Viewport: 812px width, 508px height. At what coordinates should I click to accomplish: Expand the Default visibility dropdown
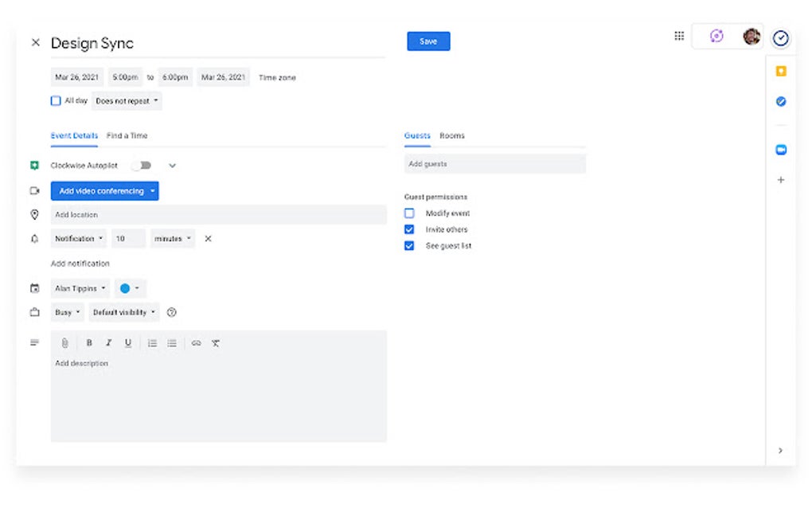pos(124,312)
